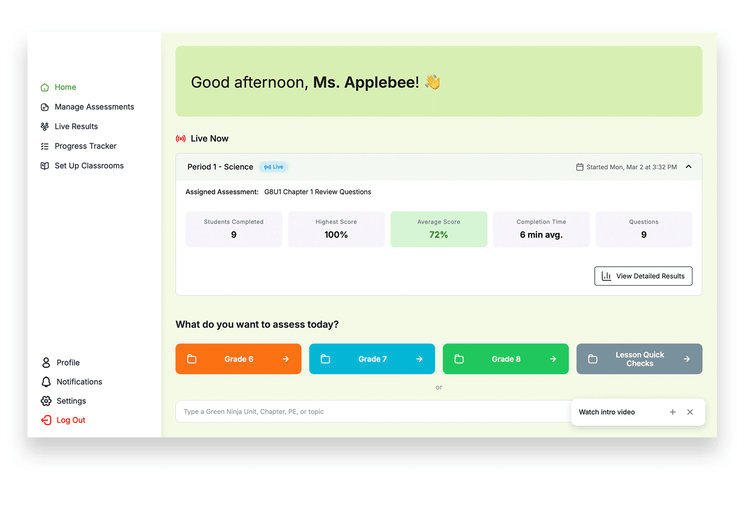Click the Started Mon, Mar 2 timestamp
The image size is (744, 531).
click(631, 167)
